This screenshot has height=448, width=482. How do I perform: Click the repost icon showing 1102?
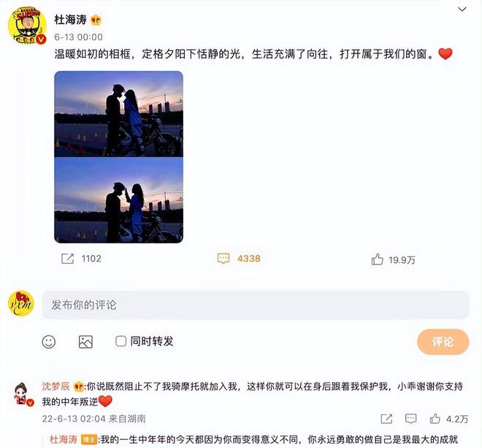tap(67, 259)
